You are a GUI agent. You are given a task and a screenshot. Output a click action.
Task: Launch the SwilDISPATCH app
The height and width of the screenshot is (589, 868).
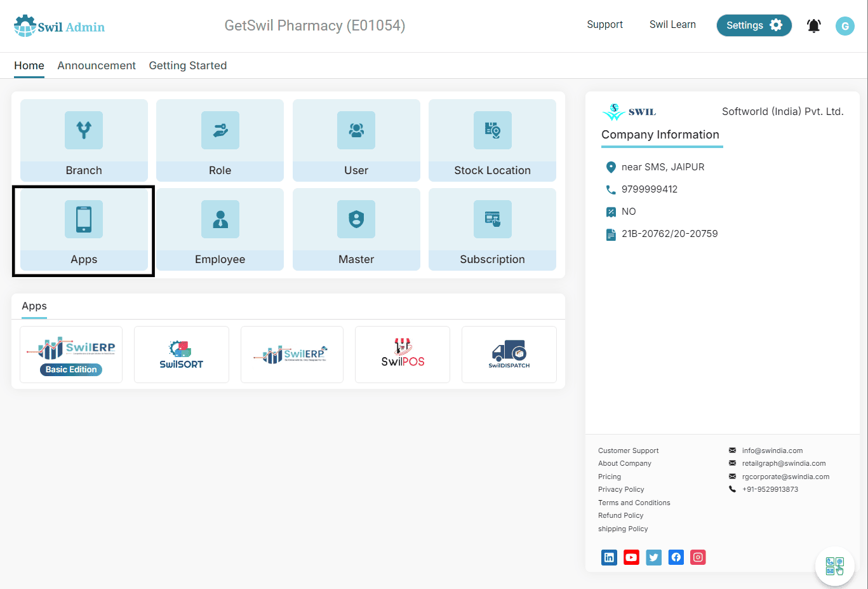(509, 355)
